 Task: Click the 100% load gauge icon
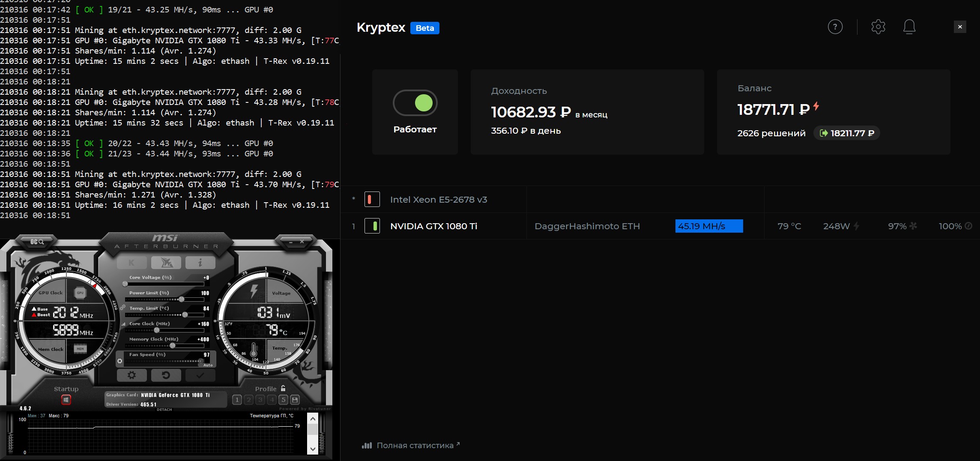(x=968, y=226)
